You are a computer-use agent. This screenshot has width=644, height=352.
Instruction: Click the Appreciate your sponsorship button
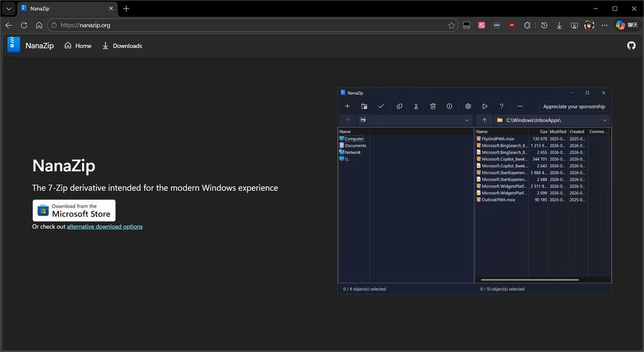[575, 106]
